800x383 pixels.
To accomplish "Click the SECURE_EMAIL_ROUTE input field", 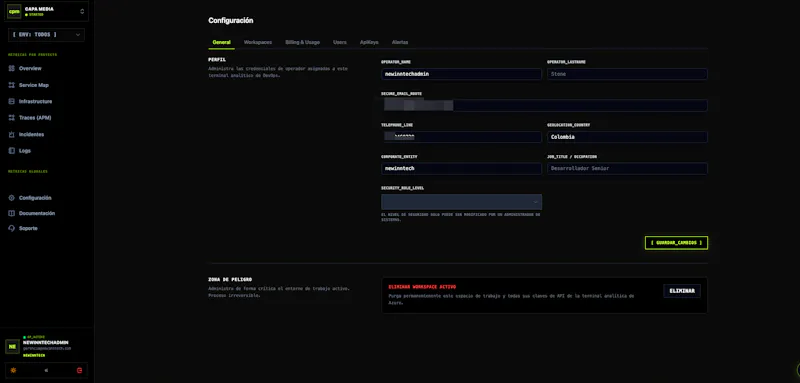I will pos(544,106).
